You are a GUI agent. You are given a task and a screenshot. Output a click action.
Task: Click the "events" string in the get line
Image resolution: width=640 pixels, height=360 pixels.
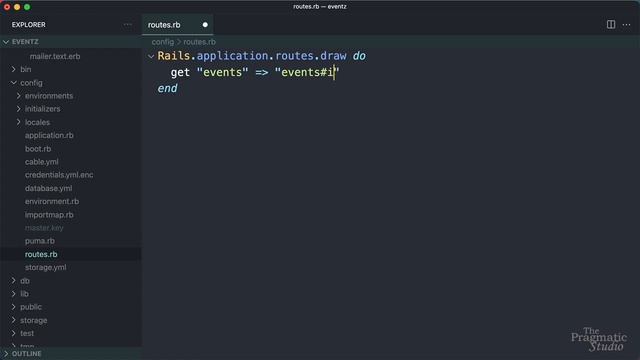[222, 72]
